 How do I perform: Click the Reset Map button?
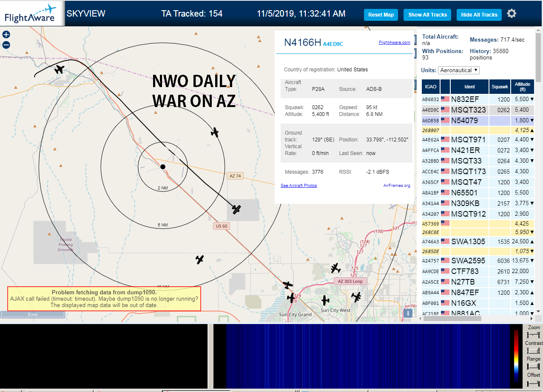coord(381,14)
